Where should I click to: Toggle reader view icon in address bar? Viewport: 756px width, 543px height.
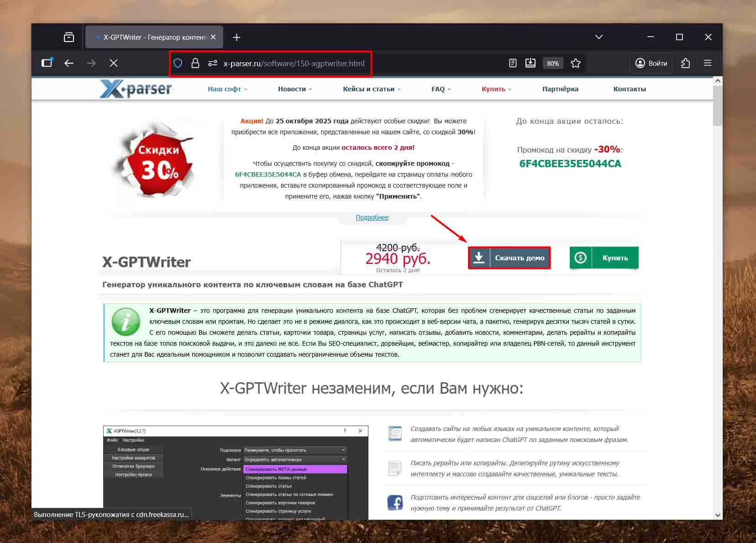(x=513, y=63)
